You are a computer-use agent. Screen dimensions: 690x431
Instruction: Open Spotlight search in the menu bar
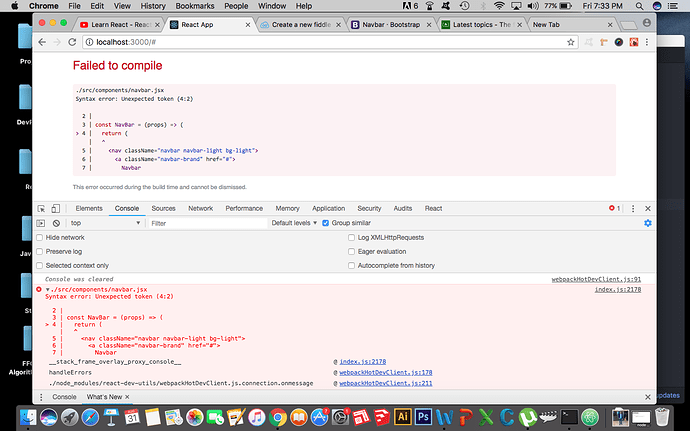[639, 6]
